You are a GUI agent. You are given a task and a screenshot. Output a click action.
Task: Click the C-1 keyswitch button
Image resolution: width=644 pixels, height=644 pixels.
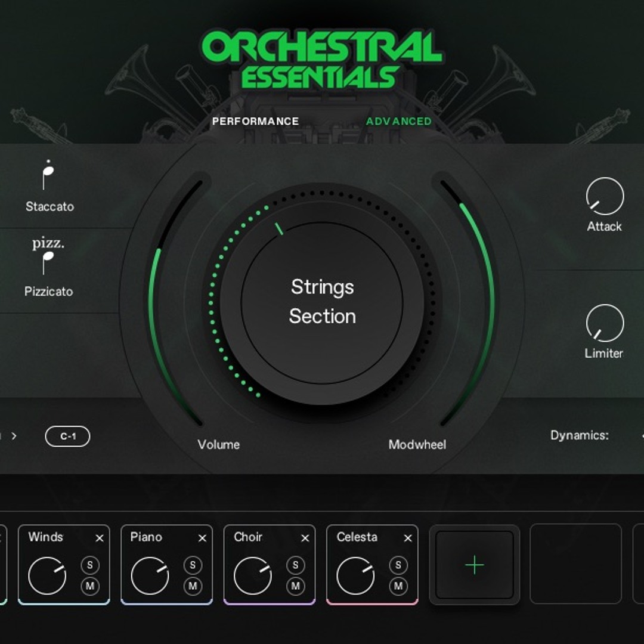pyautogui.click(x=67, y=436)
